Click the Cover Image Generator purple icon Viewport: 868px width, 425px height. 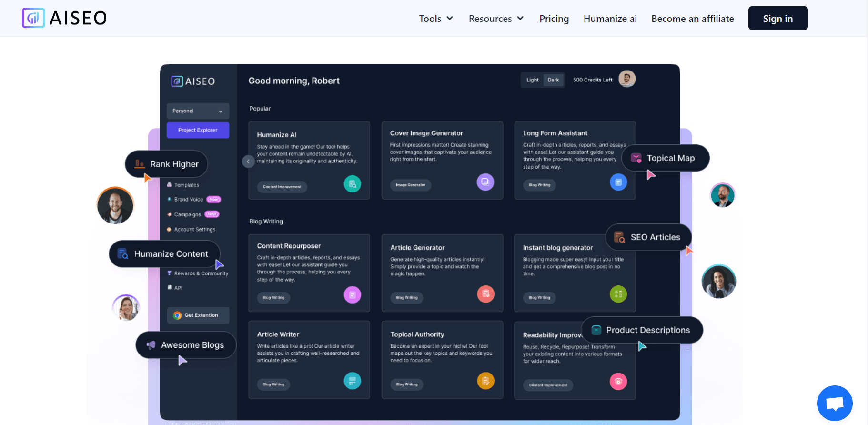point(485,182)
